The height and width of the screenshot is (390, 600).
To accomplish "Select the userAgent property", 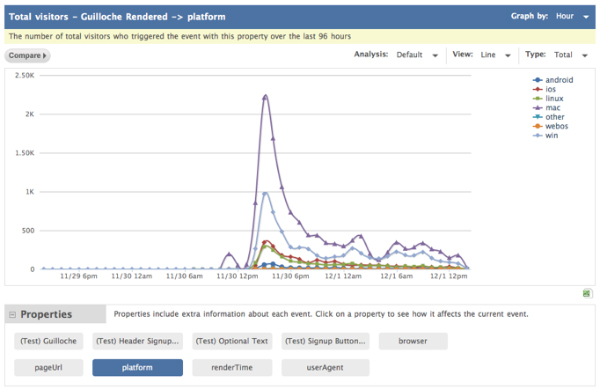I will click(325, 367).
